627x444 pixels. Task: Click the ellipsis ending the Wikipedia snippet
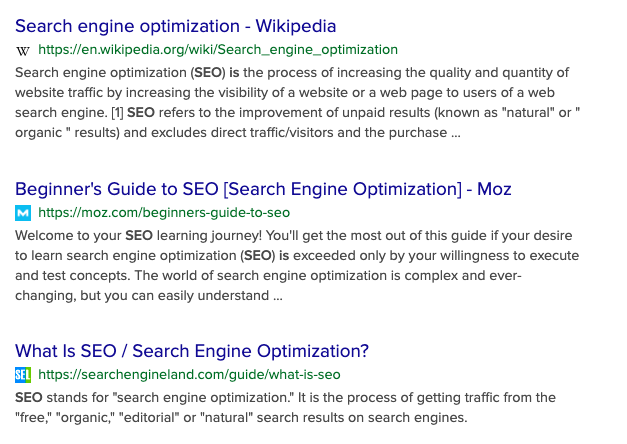click(x=456, y=132)
